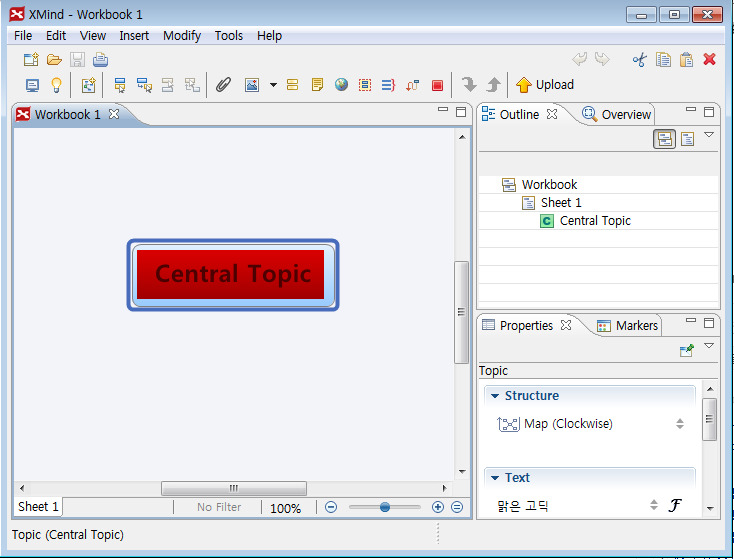Click the hyperlink globe icon
Viewport: 734px width, 559px height.
click(341, 85)
